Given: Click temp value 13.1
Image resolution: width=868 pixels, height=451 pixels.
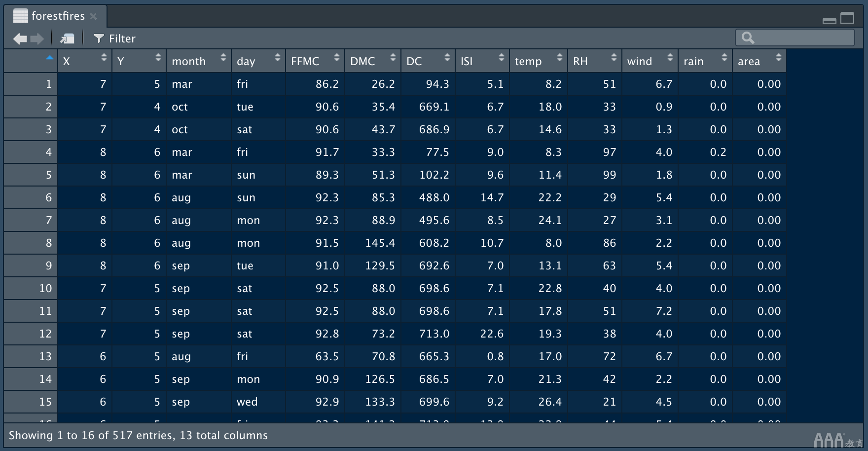Looking at the screenshot, I should [550, 266].
